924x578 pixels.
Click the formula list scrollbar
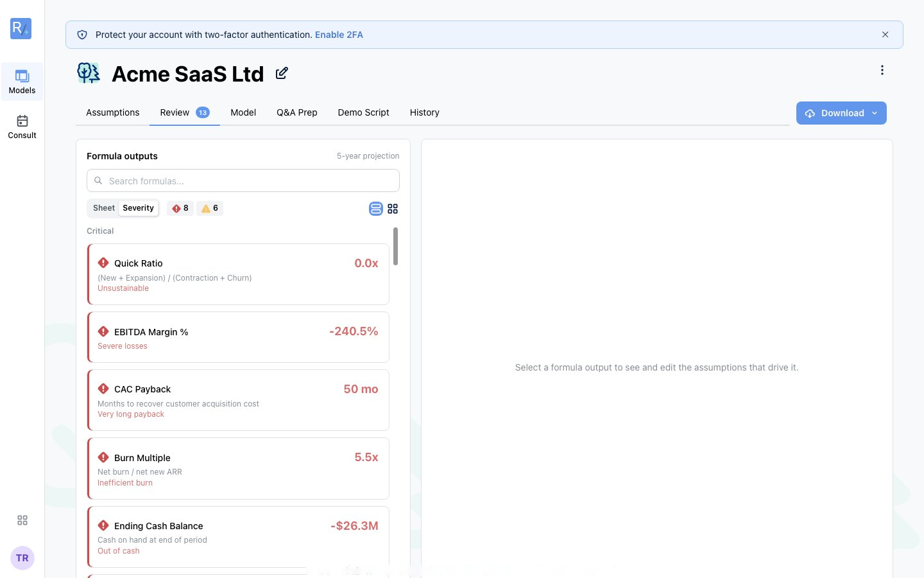395,246
